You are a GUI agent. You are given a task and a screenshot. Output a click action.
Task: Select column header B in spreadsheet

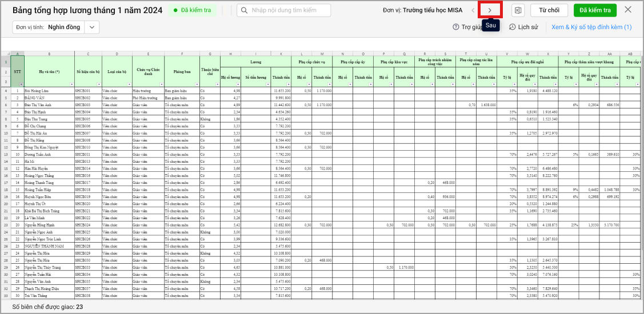pos(49,54)
